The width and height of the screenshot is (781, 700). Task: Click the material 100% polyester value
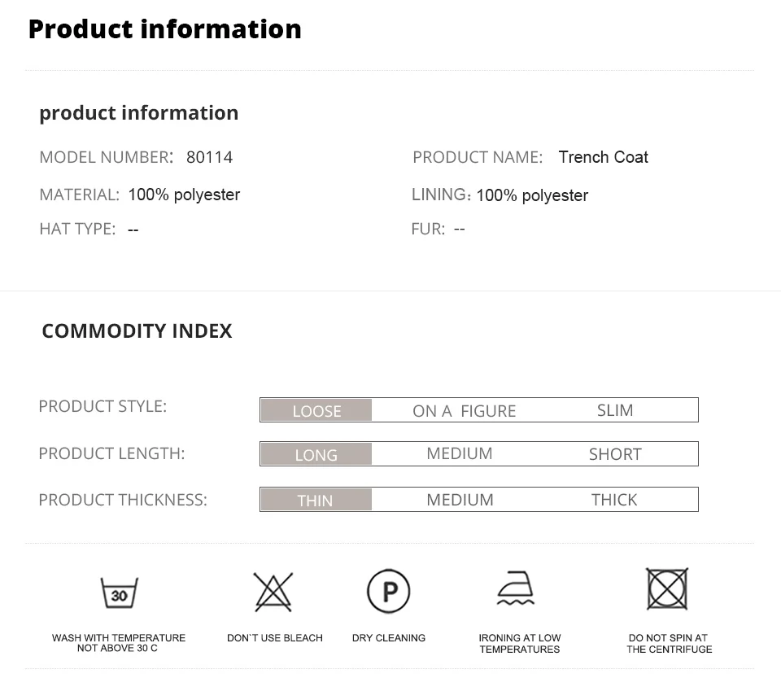[184, 195]
